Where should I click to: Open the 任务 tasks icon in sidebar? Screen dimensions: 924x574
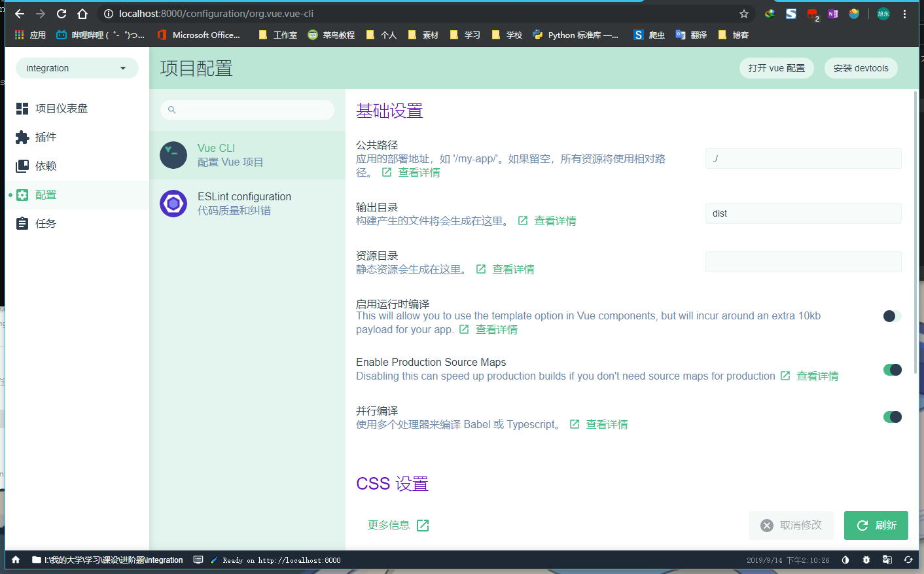(22, 223)
